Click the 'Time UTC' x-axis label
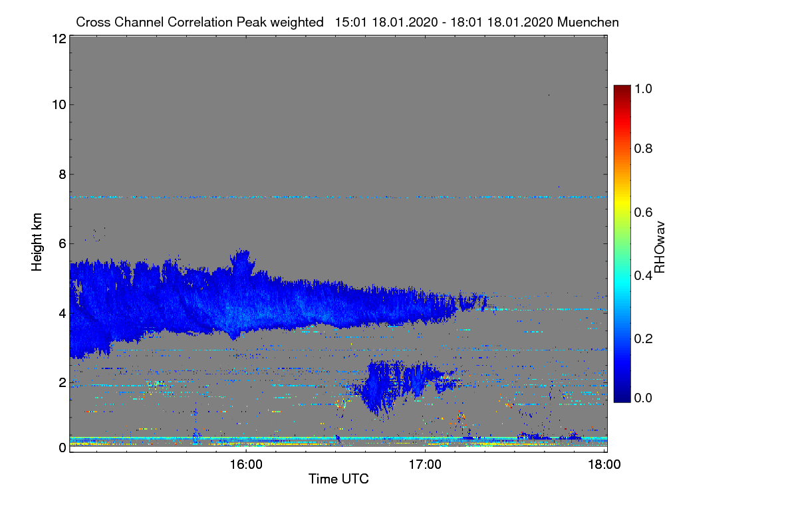The width and height of the screenshot is (798, 532). tap(338, 479)
